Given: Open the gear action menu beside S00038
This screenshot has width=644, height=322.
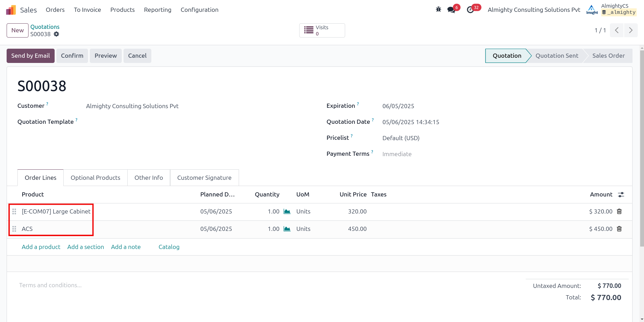Looking at the screenshot, I should [x=56, y=34].
